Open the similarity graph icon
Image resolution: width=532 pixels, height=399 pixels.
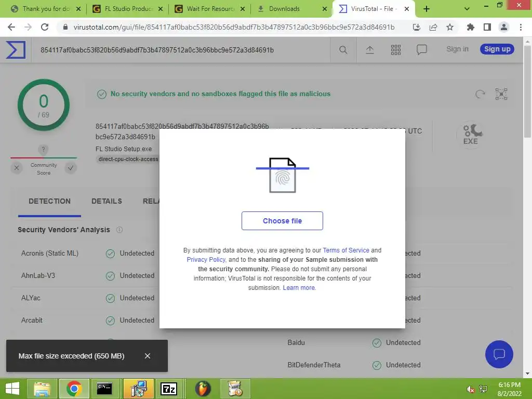501,94
